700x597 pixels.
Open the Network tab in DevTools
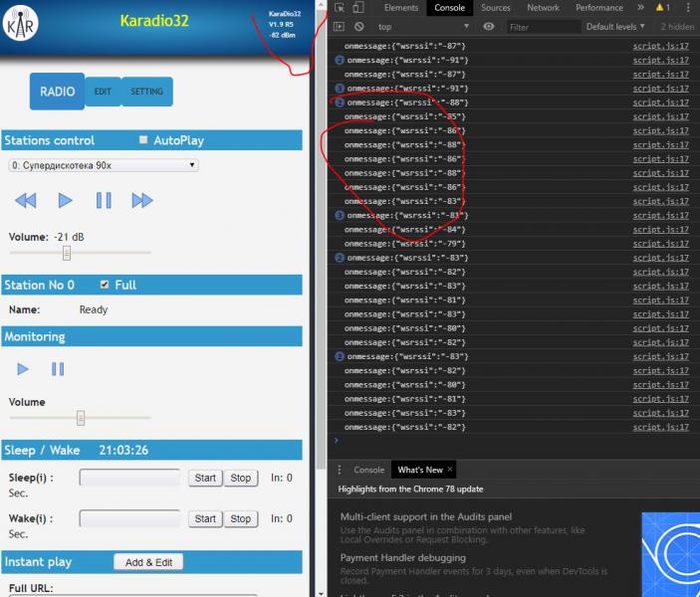click(543, 8)
